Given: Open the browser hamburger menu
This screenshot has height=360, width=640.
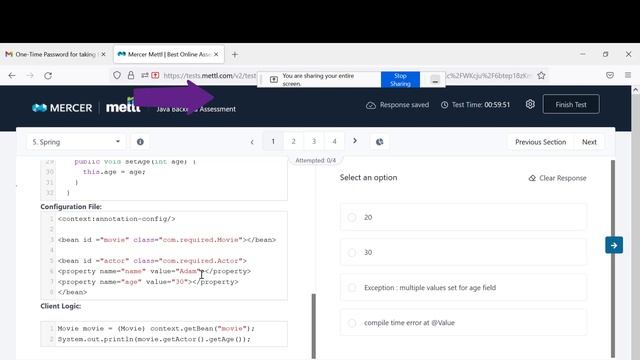Looking at the screenshot, I should pos(628,75).
